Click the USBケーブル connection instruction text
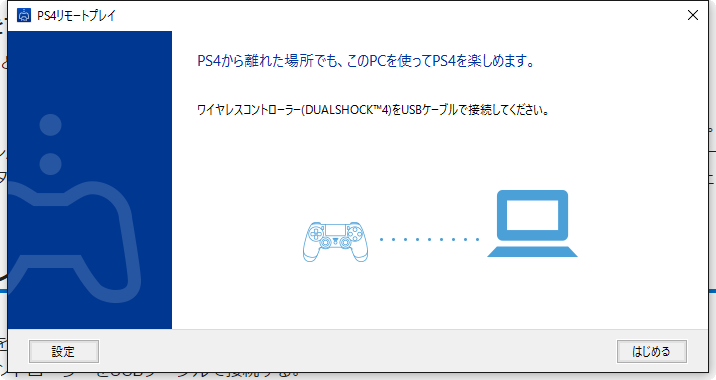This screenshot has height=380, width=716. pyautogui.click(x=373, y=110)
